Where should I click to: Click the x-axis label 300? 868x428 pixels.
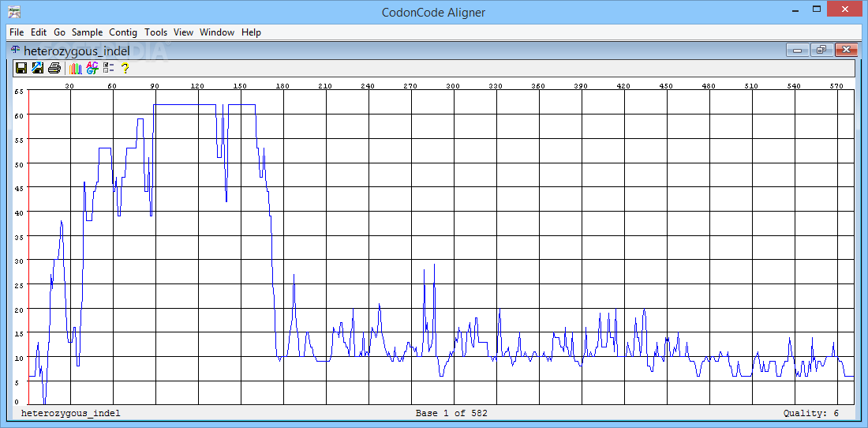pos(453,86)
